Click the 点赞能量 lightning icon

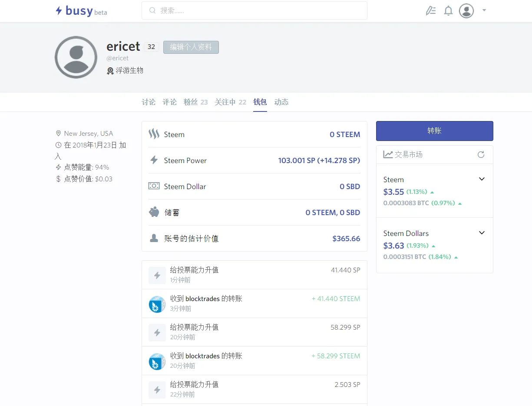[x=58, y=167]
